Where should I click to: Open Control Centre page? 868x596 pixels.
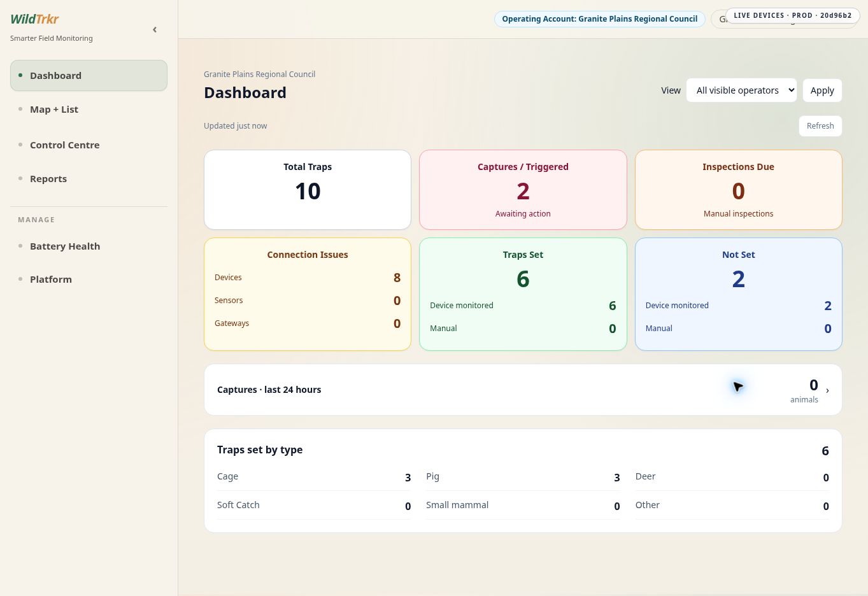coord(89,145)
